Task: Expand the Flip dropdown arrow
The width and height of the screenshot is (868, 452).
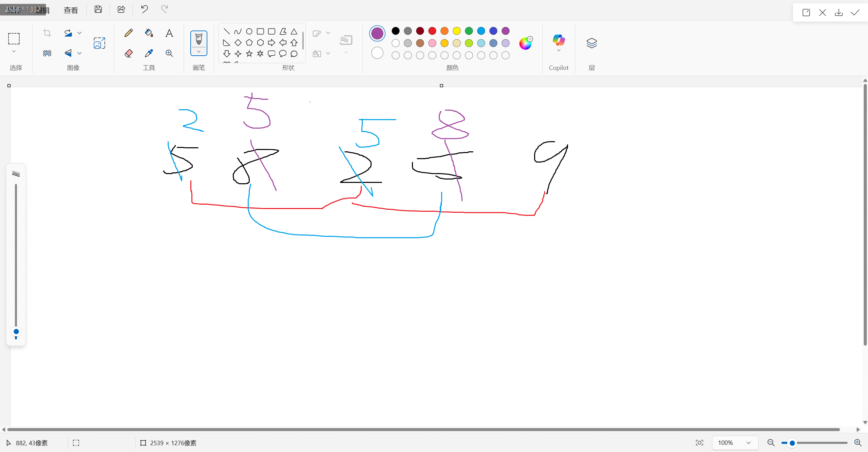Action: click(79, 53)
